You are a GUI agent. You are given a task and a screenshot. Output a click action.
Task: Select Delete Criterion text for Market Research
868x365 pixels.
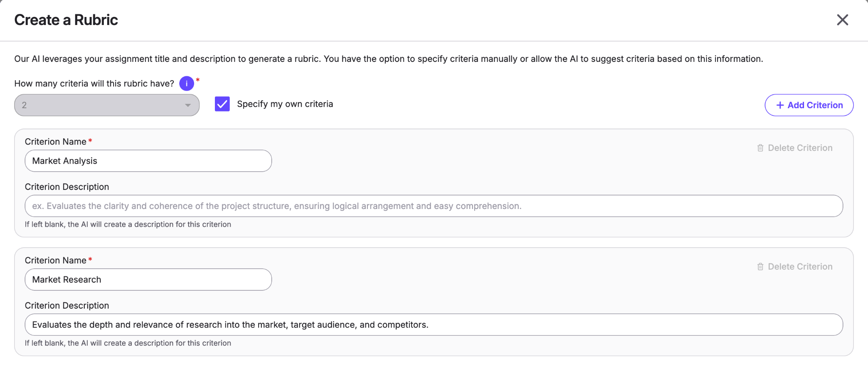coord(800,267)
